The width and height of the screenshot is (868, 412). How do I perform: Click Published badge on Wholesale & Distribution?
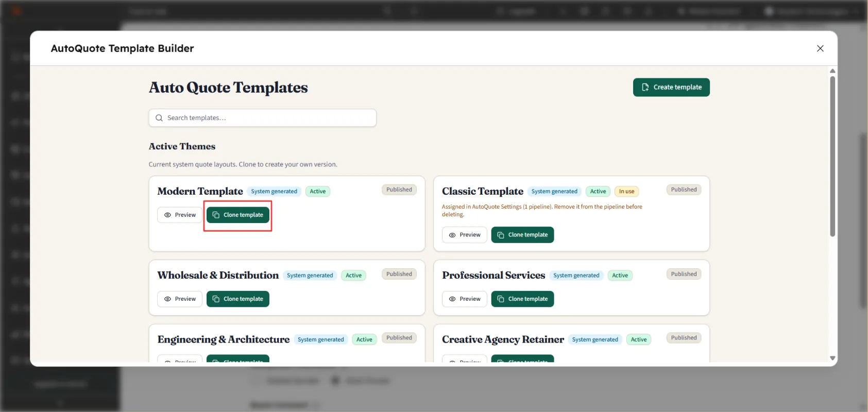(x=399, y=274)
